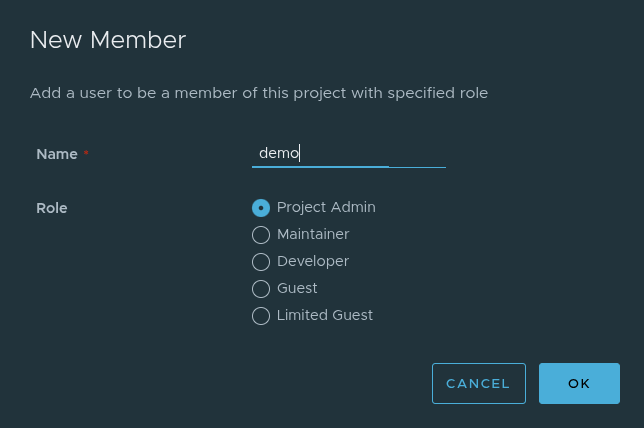This screenshot has height=428, width=644.
Task: Click the red required asterisk by Name
Action: 86,154
